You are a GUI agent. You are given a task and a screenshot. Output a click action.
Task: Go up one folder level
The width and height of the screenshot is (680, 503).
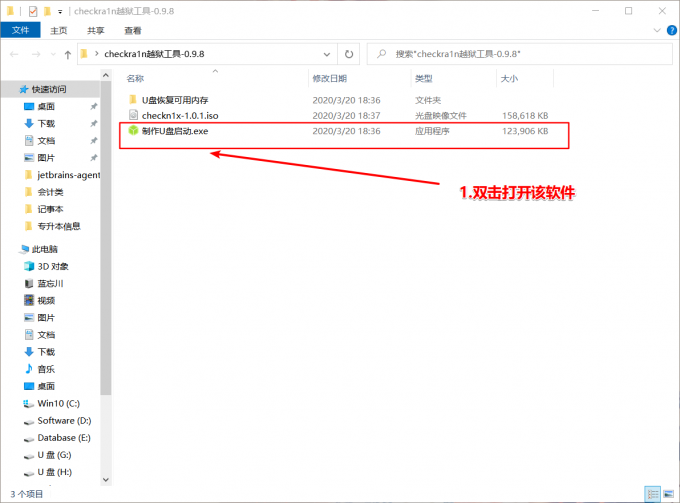[x=68, y=55]
